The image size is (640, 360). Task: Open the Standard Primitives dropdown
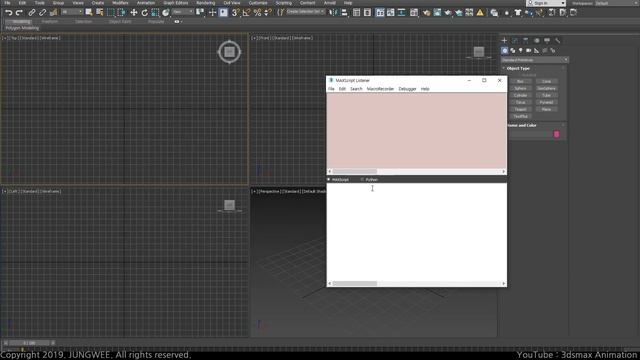click(535, 60)
